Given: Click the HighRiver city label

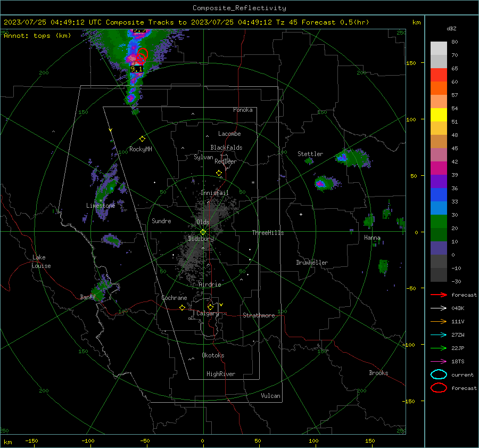Looking at the screenshot, I should point(221,374).
